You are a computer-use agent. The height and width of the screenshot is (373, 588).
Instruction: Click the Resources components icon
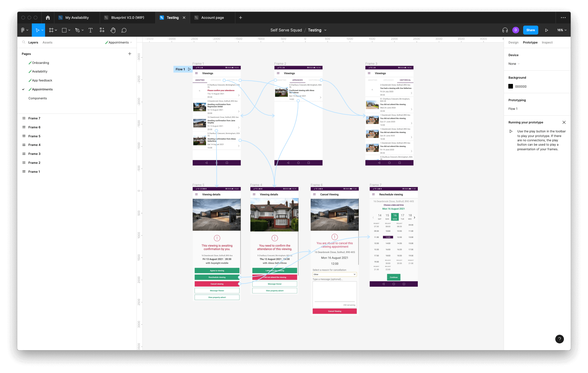(102, 30)
